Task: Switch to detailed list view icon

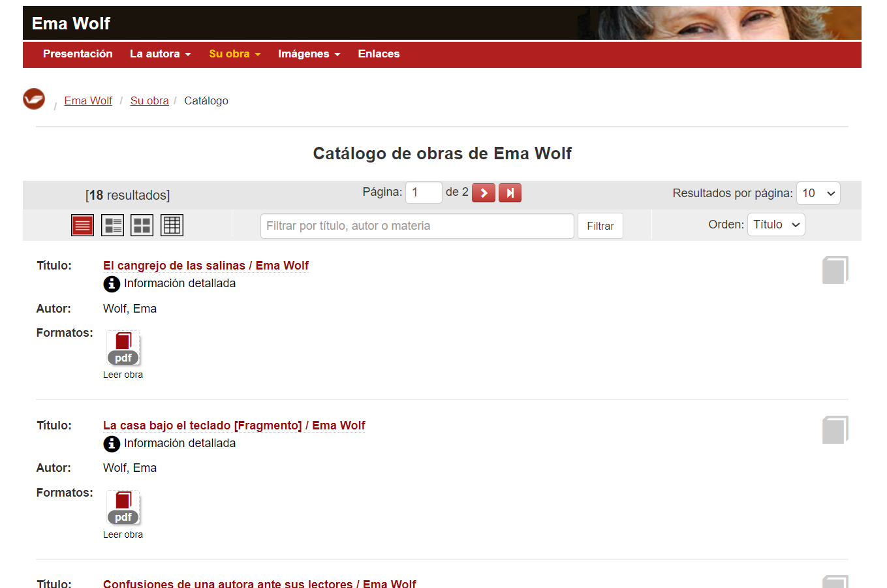Action: (112, 225)
